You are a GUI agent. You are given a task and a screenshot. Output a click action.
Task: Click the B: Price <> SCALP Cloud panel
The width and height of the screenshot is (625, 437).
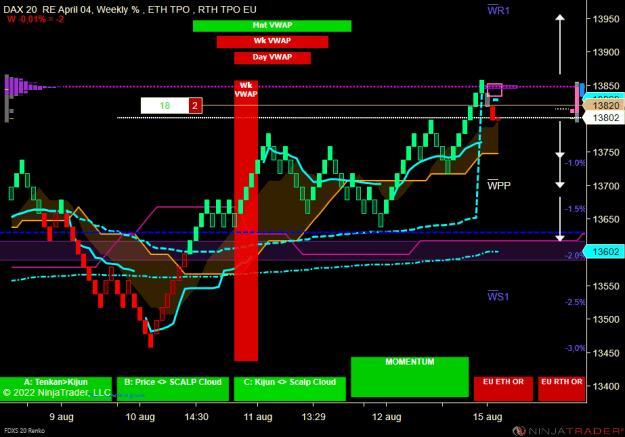[x=173, y=389]
